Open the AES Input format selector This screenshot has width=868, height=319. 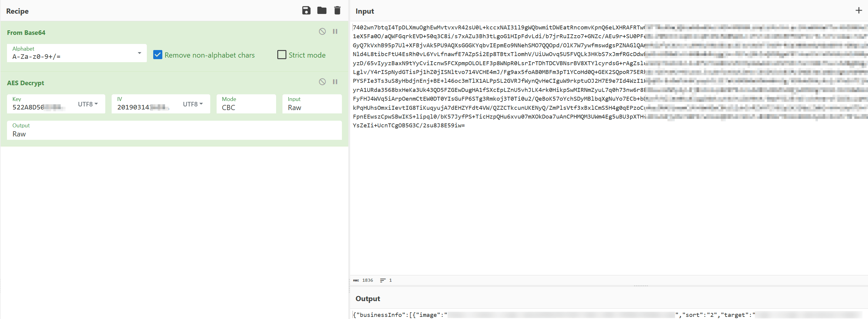[x=312, y=107]
